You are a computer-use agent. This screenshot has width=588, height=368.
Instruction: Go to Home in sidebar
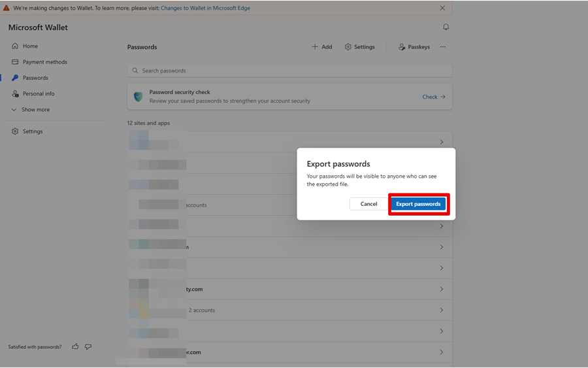[x=30, y=46]
